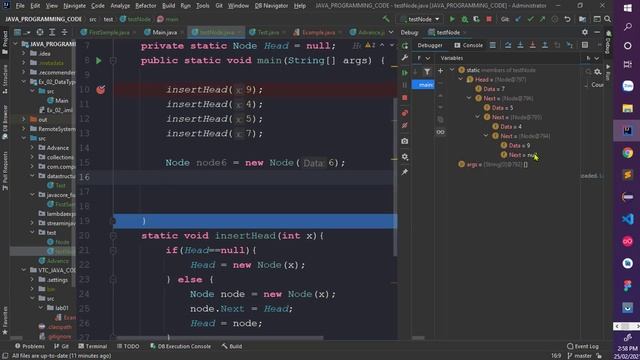Collapse the Next variable holding Data = 9
Viewport: 640px width, 360px height.
click(486, 136)
